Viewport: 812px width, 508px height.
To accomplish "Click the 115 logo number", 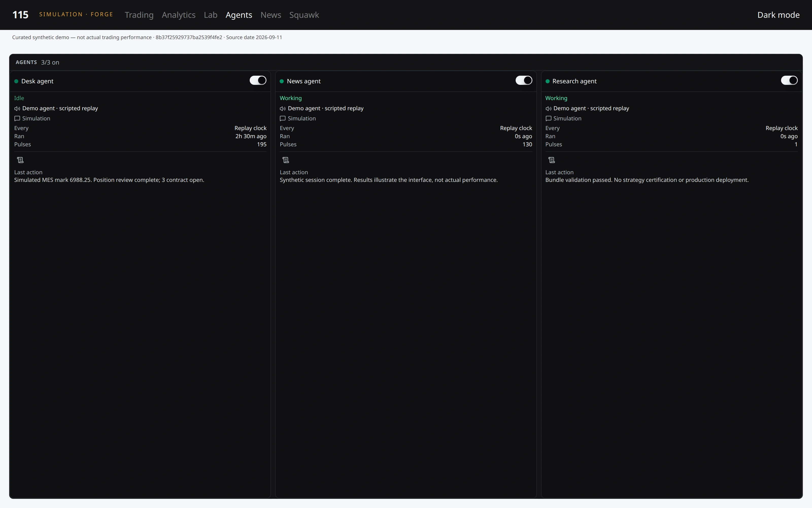I will [x=20, y=15].
